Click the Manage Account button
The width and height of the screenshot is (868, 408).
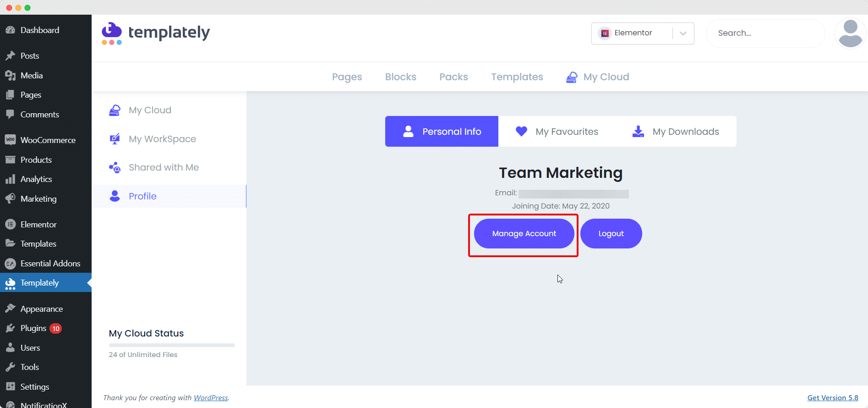click(x=524, y=234)
